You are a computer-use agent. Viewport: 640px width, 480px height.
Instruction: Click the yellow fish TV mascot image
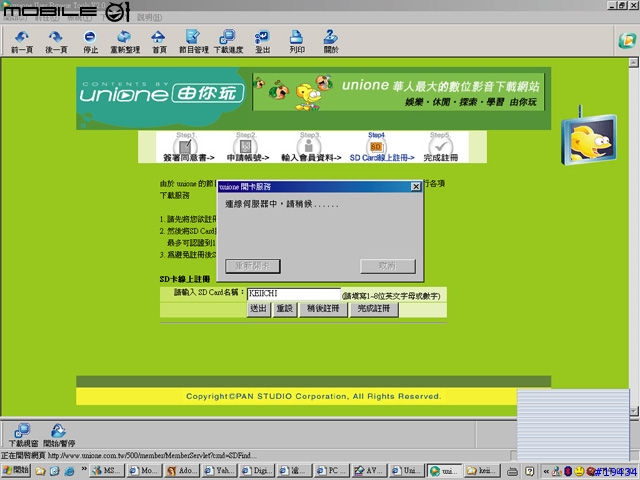(590, 138)
